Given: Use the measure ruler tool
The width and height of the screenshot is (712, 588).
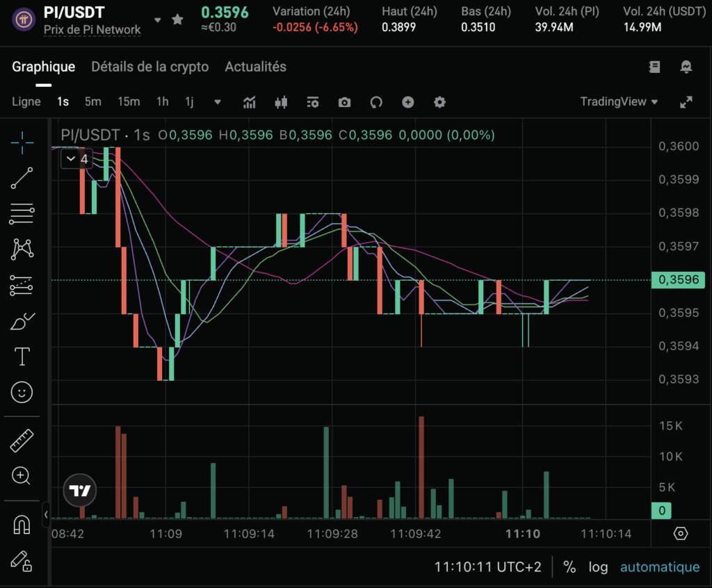Looking at the screenshot, I should 22,440.
